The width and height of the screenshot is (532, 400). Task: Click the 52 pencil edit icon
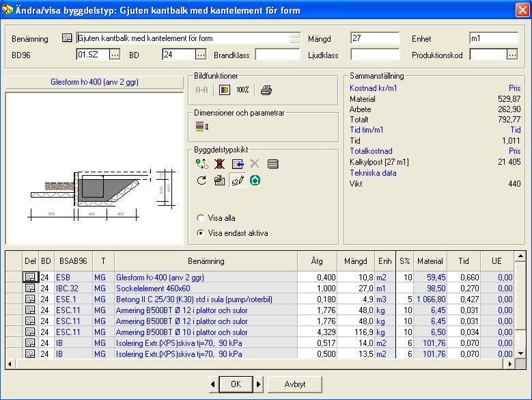click(238, 181)
